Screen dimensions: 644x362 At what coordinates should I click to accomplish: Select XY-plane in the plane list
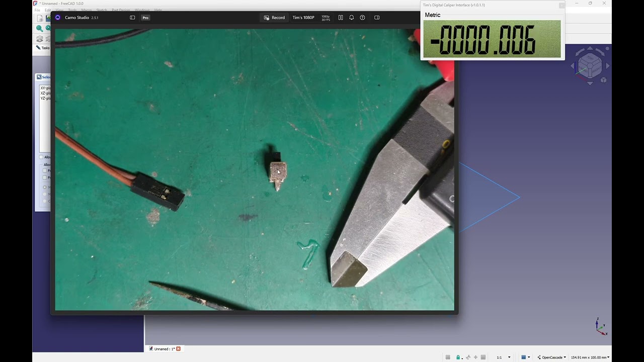(x=45, y=88)
